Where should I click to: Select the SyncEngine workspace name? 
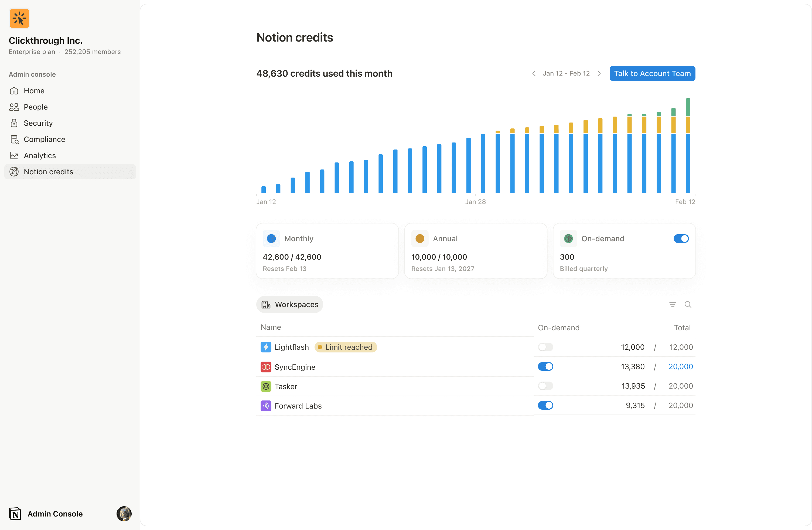295,367
